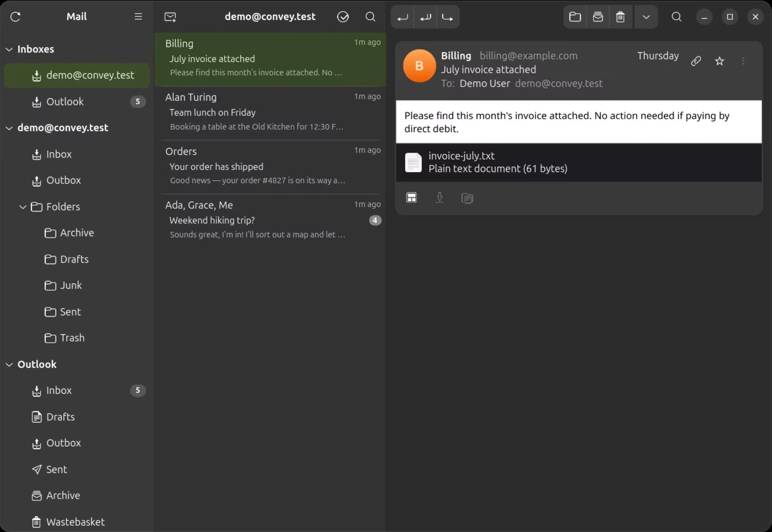Collapse the Inboxes section
This screenshot has width=772, height=532.
9,49
